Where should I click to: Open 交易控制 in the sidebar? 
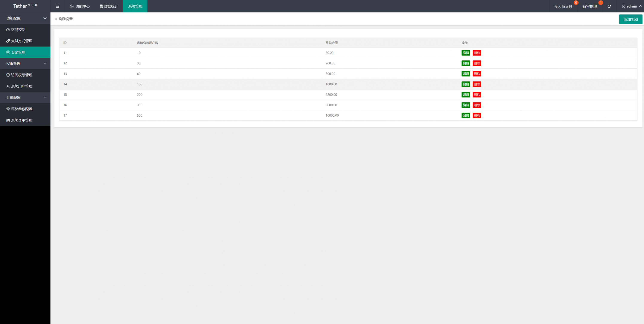pyautogui.click(x=18, y=29)
